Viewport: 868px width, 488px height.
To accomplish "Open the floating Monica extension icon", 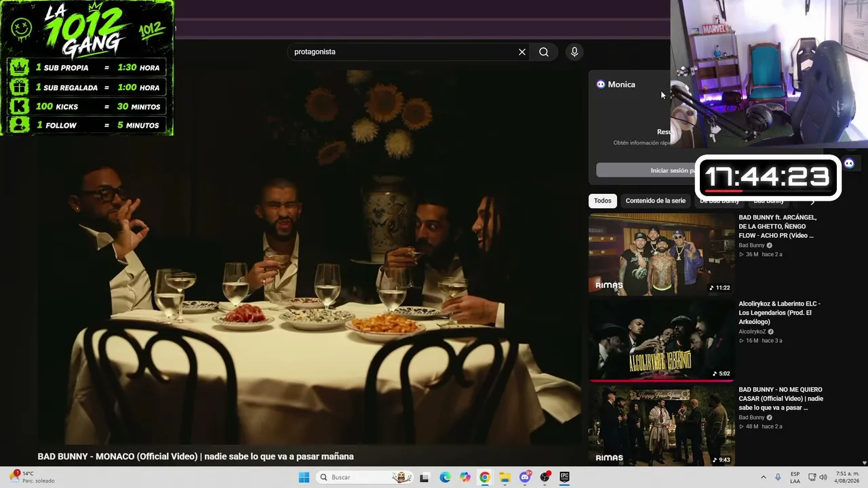I will coord(849,163).
